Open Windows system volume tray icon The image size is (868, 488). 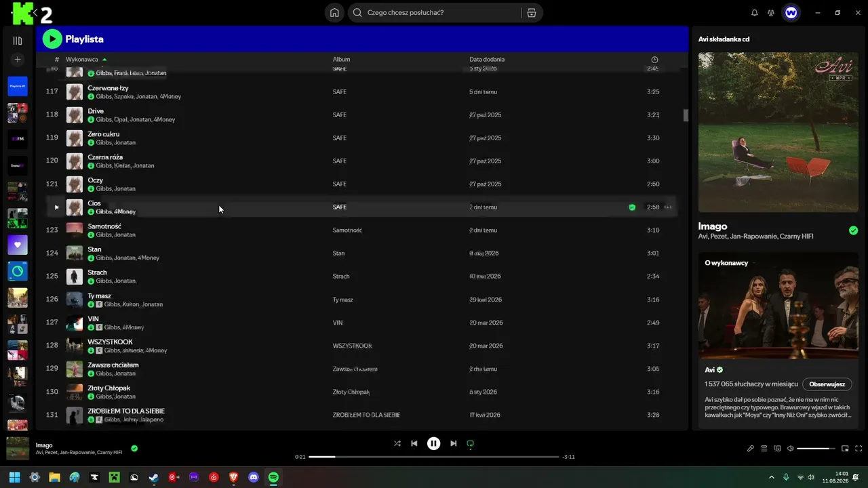click(x=810, y=477)
